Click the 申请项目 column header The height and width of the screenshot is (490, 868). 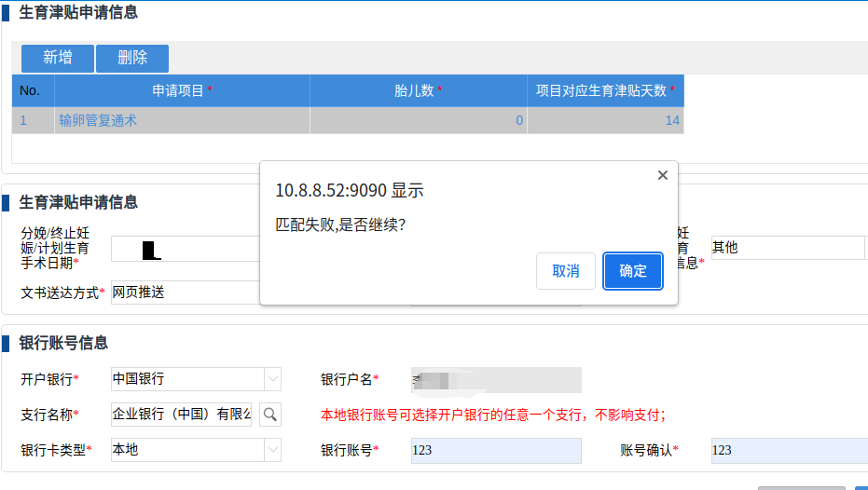pos(182,90)
